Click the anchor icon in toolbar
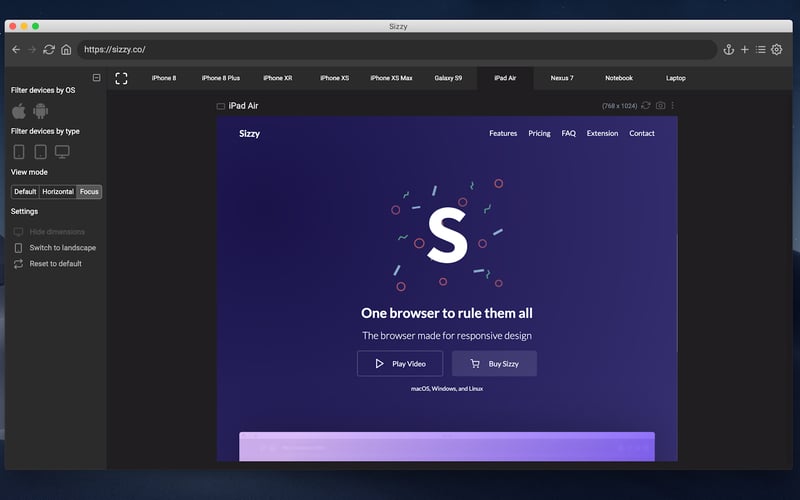 click(729, 49)
